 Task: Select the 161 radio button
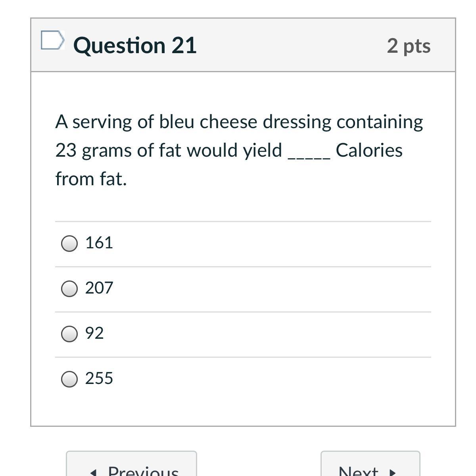[69, 244]
